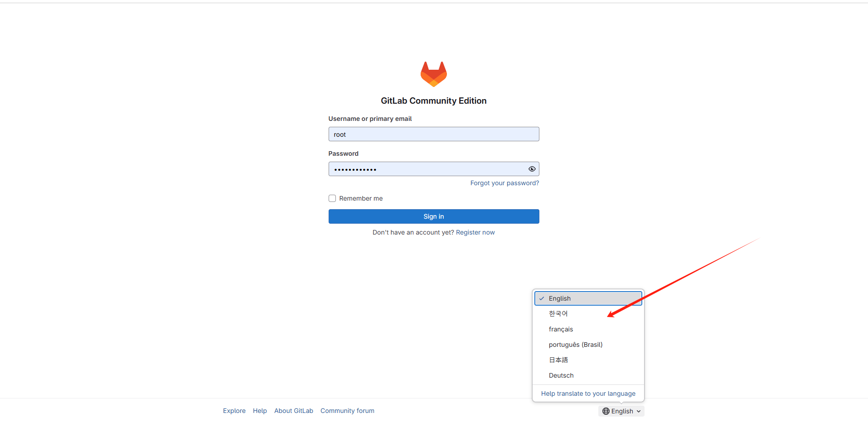Click the GitLab Community Edition heading

click(x=434, y=101)
